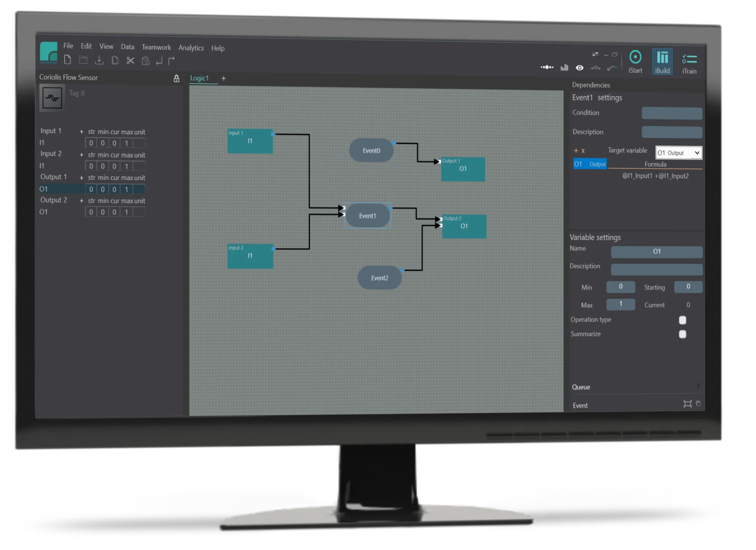The height and width of the screenshot is (550, 756).
Task: Click the new file icon
Action: click(67, 60)
